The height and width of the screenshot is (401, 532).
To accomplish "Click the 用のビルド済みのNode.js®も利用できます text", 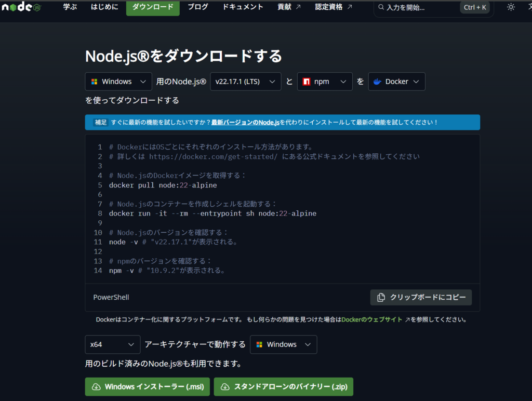I will tap(164, 364).
